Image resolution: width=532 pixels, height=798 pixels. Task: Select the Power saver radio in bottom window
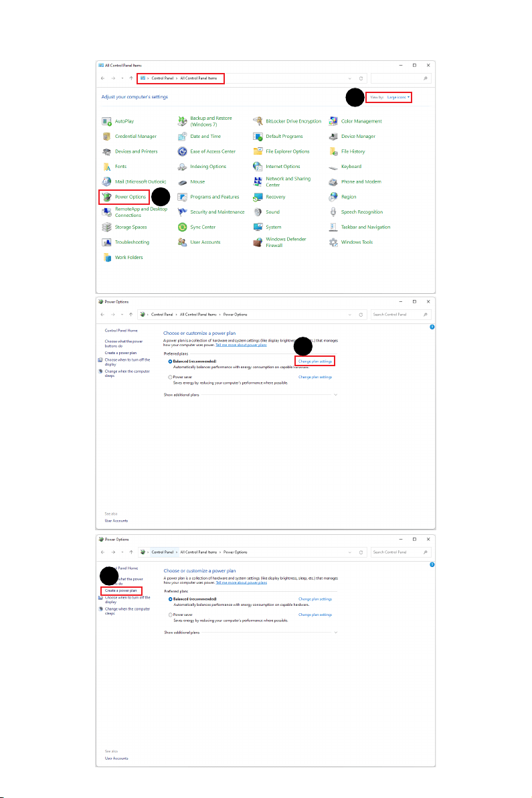click(171, 615)
